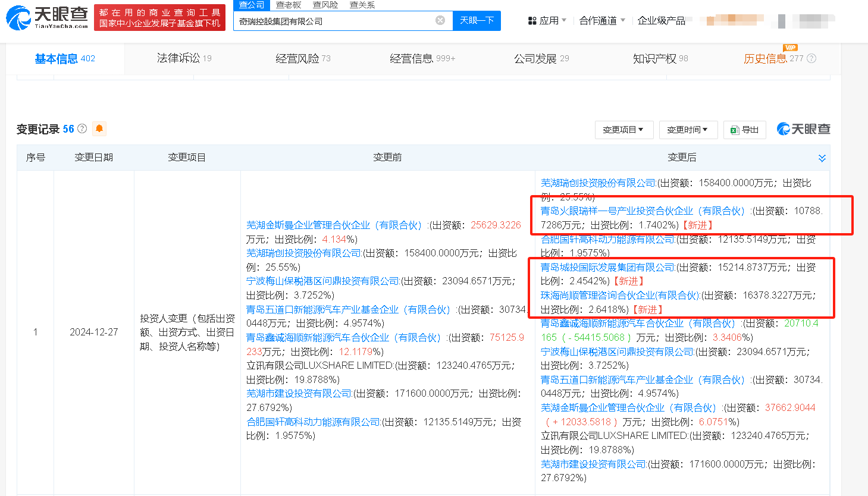
Task: Open 芜湖金斯曼企业管理合伙企业 link in 变更前 column
Action: tap(334, 225)
